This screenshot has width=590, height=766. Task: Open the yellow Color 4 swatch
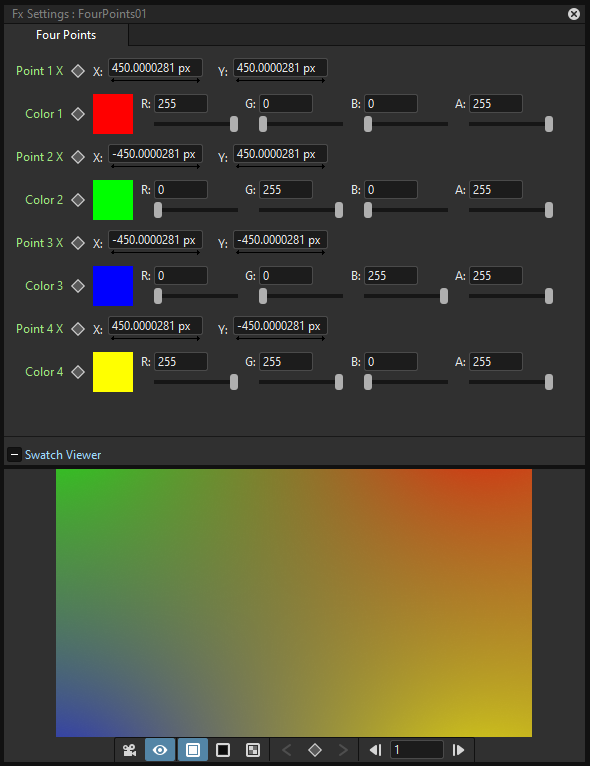click(113, 372)
